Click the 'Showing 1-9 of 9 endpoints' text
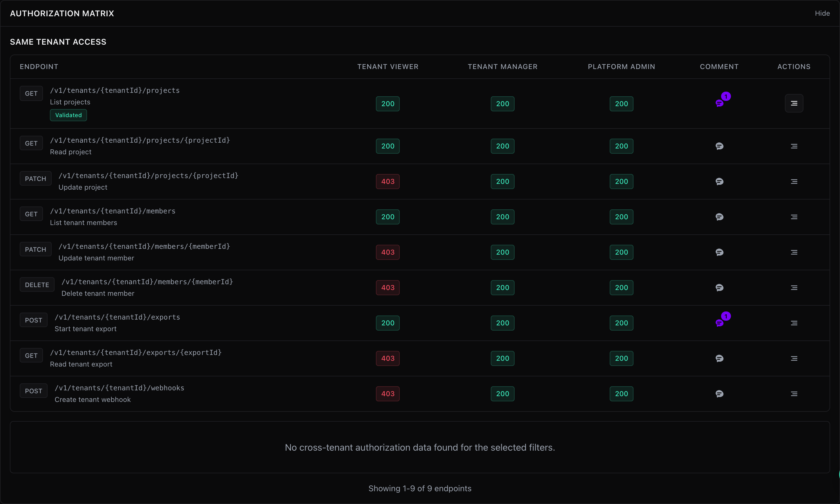Screen dimensions: 840x504 (420, 488)
